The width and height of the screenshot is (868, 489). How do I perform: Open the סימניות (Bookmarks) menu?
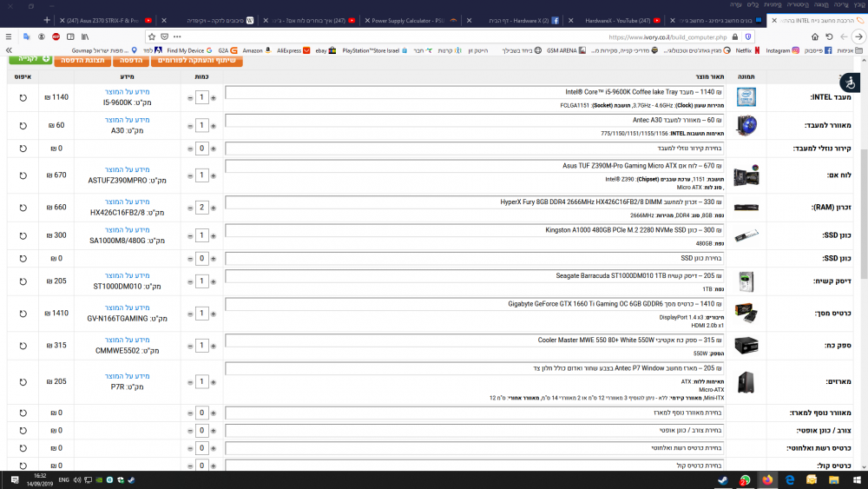pyautogui.click(x=773, y=4)
